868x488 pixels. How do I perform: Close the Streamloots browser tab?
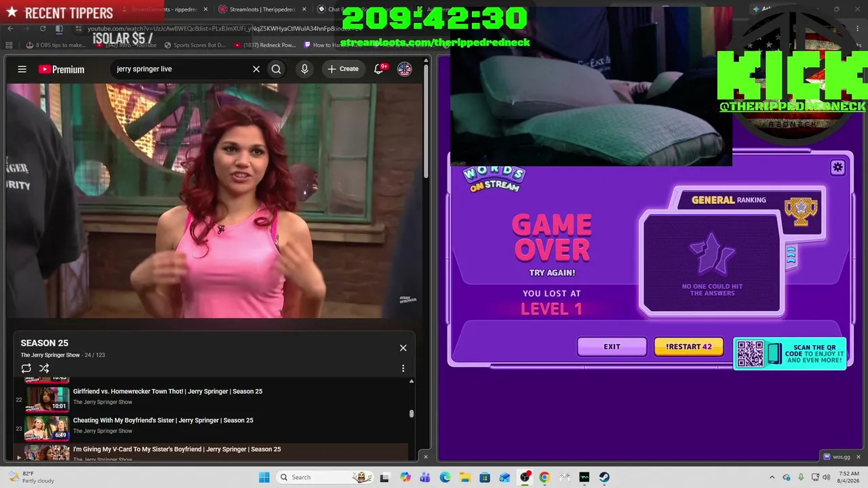pos(304,9)
